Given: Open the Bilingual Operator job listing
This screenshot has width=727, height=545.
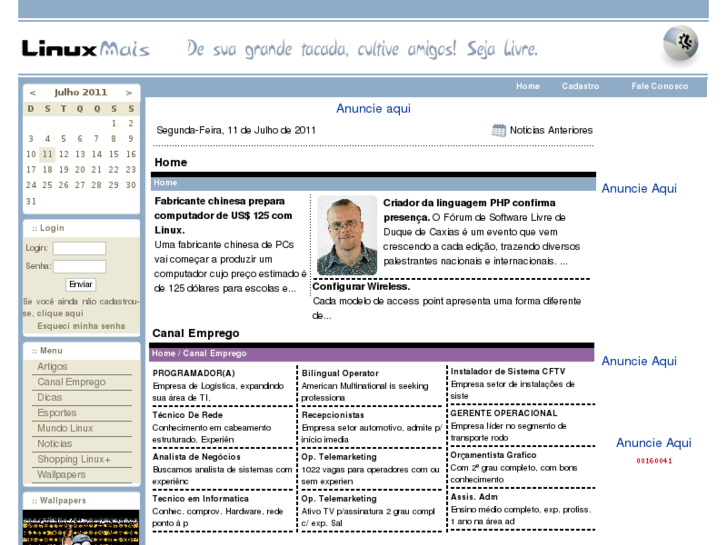Looking at the screenshot, I should point(340,373).
